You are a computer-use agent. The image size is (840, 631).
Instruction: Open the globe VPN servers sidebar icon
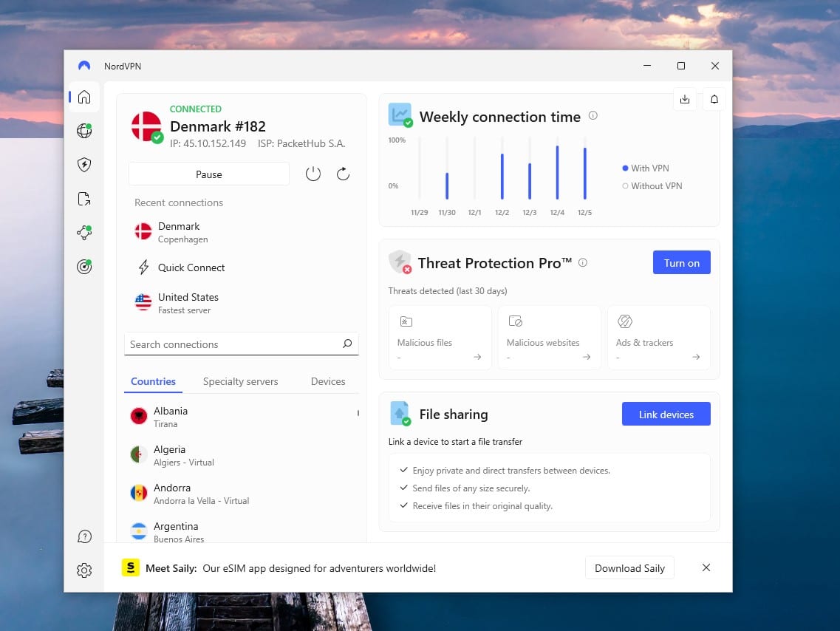coord(84,131)
